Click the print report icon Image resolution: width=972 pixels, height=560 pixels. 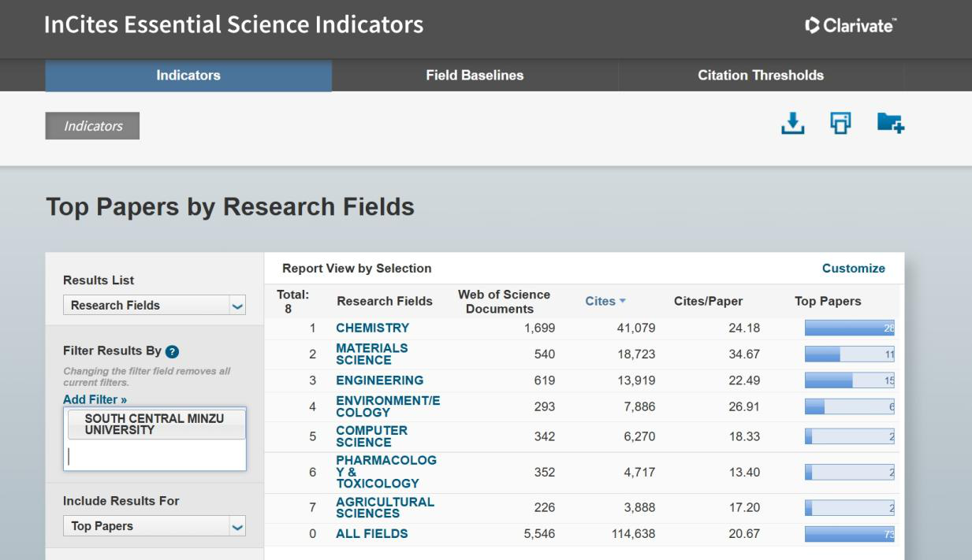(841, 123)
